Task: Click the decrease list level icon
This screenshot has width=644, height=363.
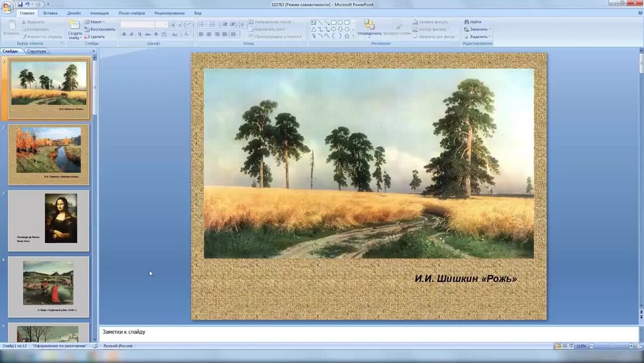Action: pos(225,24)
